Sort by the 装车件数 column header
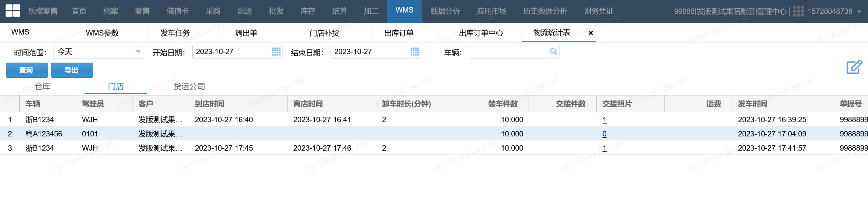This screenshot has width=868, height=198. coord(495,104)
